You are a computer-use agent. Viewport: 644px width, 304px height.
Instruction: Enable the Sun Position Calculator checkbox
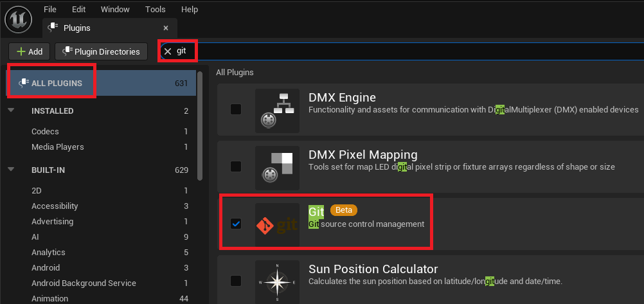(x=236, y=281)
